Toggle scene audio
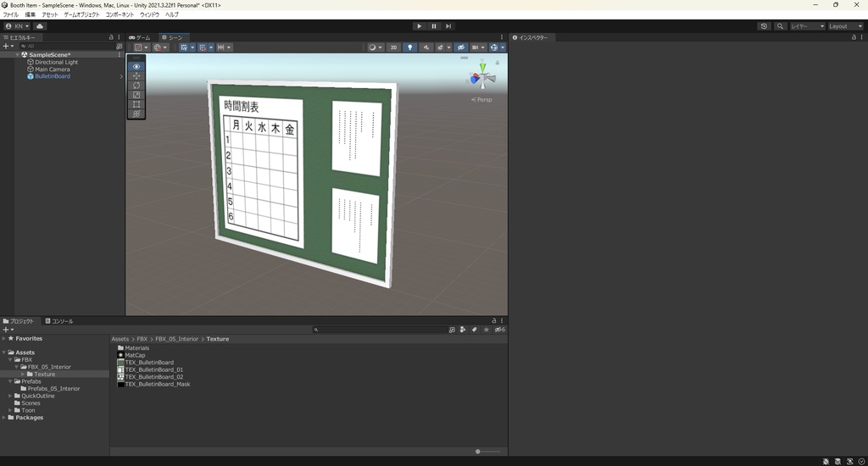The image size is (868, 466). pyautogui.click(x=426, y=47)
